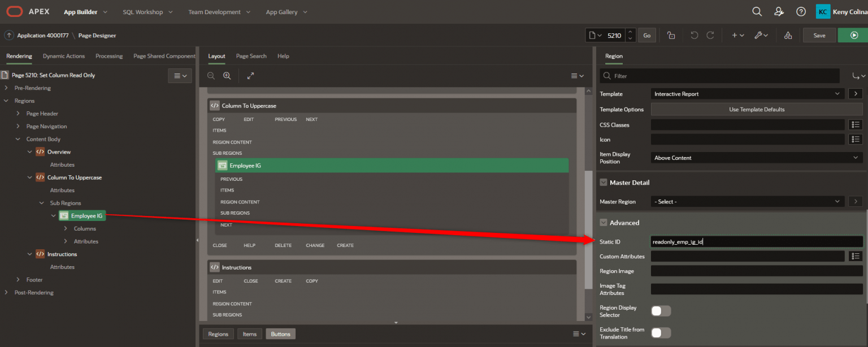Open the Administration user-settings icon
This screenshot has height=347, width=868.
coord(779,11)
